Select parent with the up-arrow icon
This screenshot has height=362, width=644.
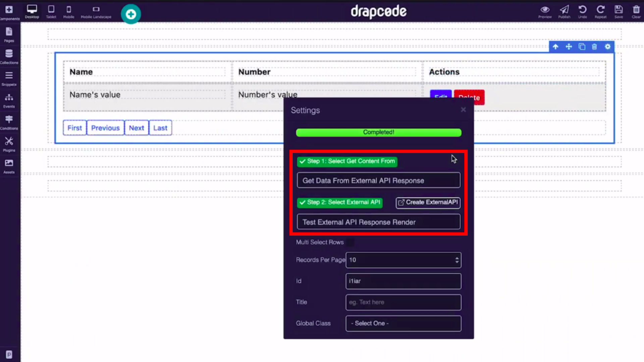click(555, 47)
